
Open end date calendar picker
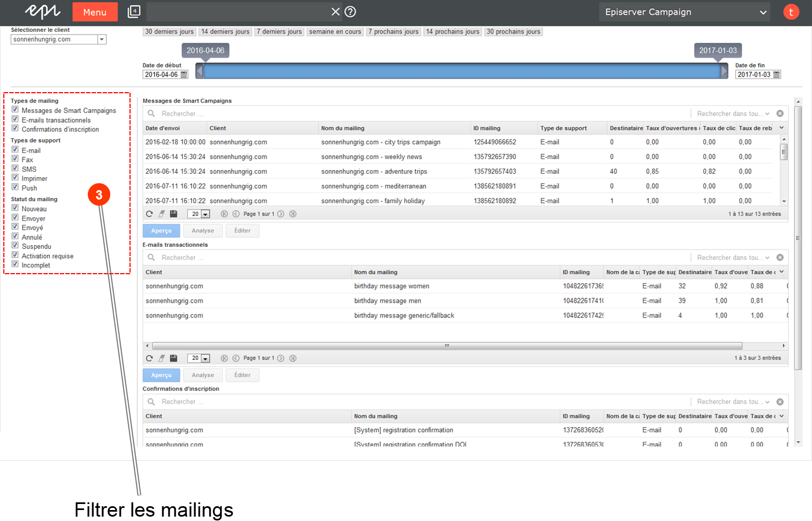pos(776,75)
